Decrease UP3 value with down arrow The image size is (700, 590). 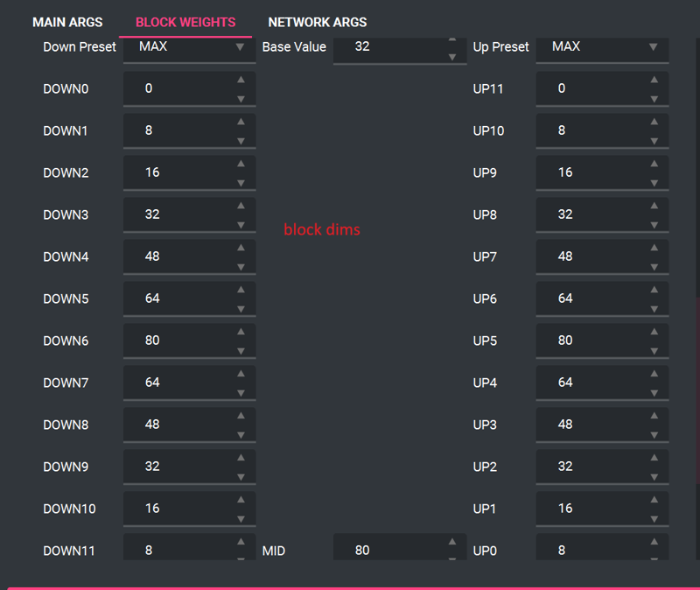654,434
